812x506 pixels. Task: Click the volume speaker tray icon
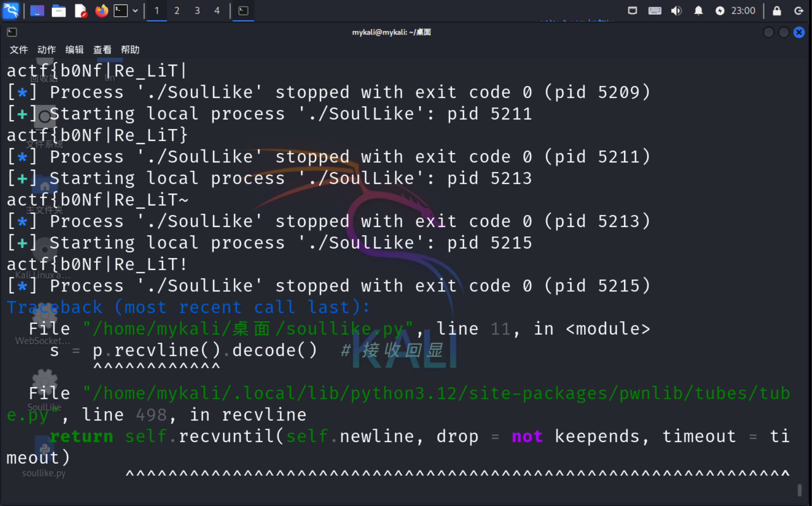click(x=676, y=11)
